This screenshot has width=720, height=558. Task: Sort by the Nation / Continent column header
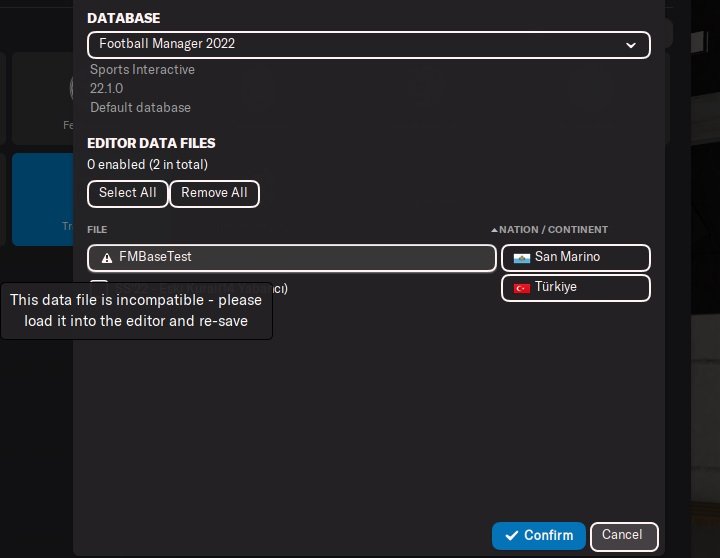click(x=553, y=230)
